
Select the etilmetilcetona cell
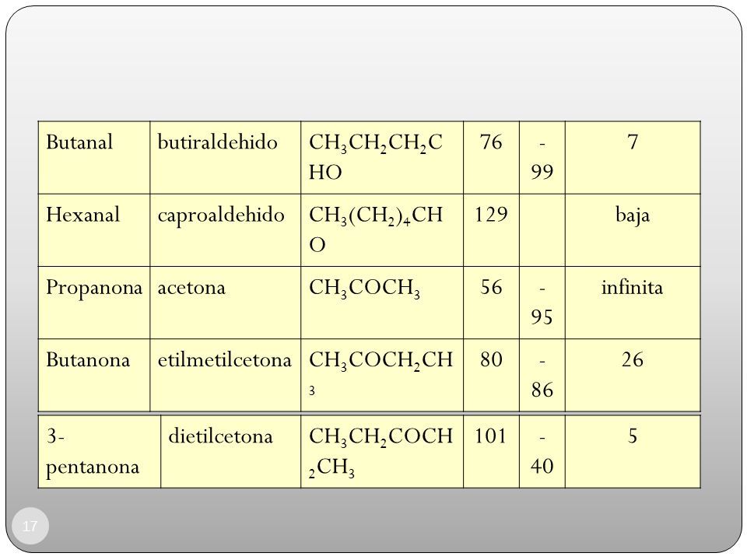226,375
